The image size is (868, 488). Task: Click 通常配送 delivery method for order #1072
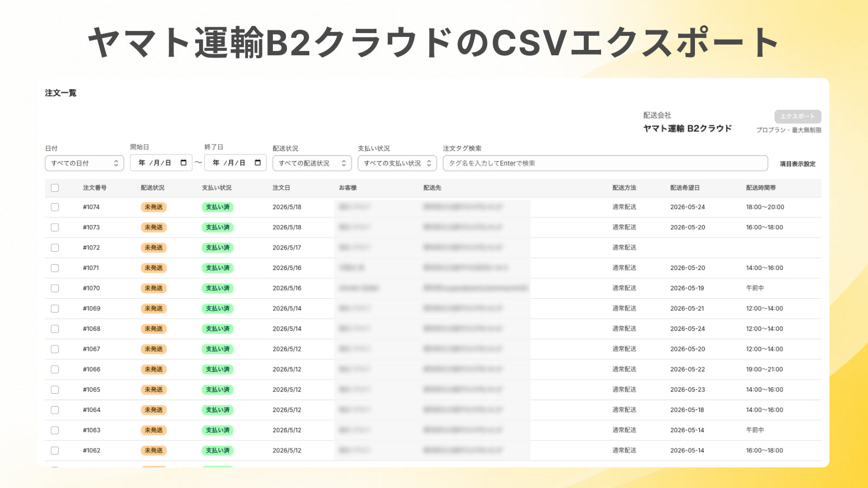624,248
